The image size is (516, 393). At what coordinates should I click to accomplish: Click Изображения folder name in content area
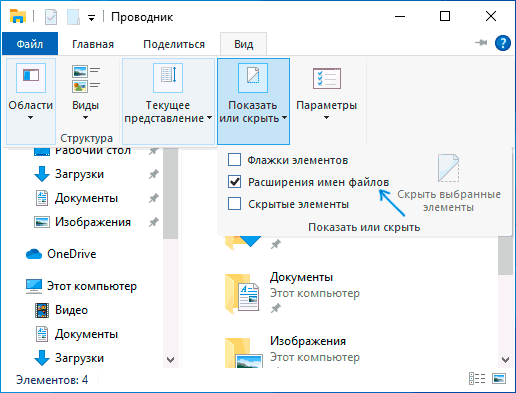pos(308,341)
